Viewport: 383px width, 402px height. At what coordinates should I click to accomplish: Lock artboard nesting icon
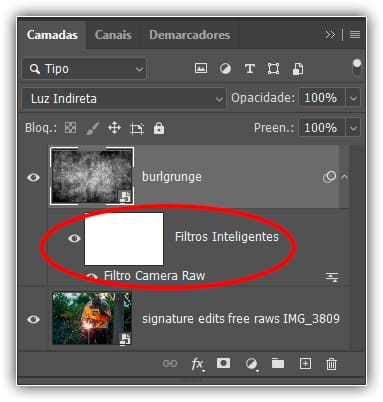[x=137, y=128]
